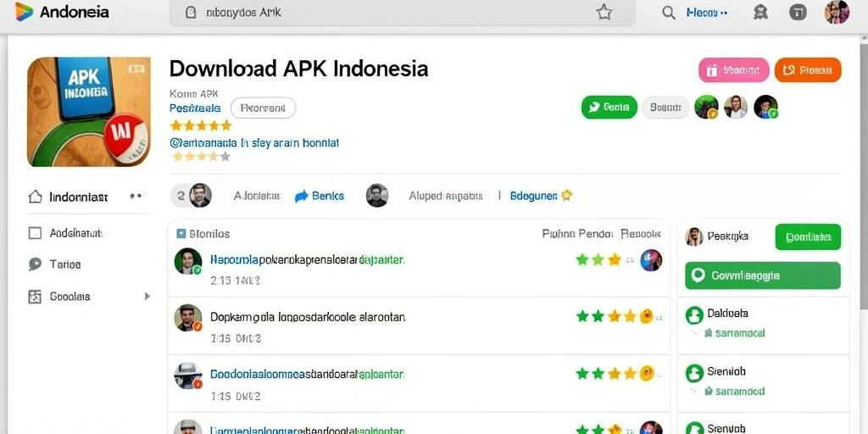Click the home icon in sidebar
Viewport: 868px width, 434px height.
(35, 197)
